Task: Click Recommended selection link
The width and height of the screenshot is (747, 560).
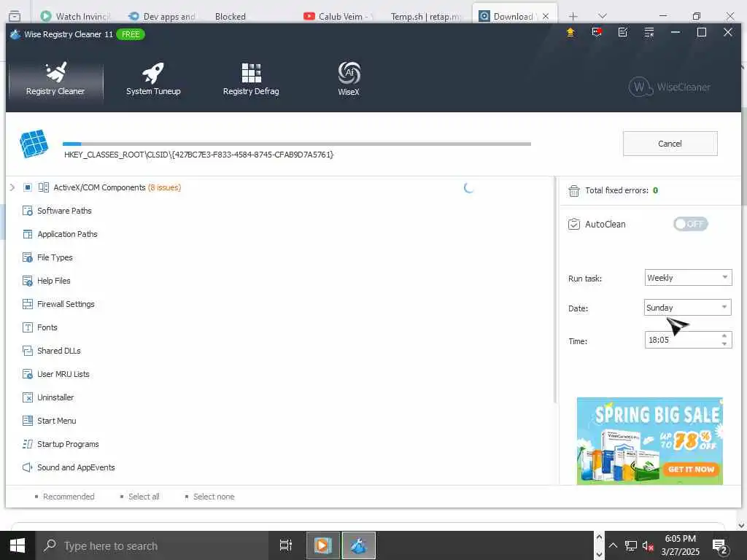Action: (x=69, y=497)
